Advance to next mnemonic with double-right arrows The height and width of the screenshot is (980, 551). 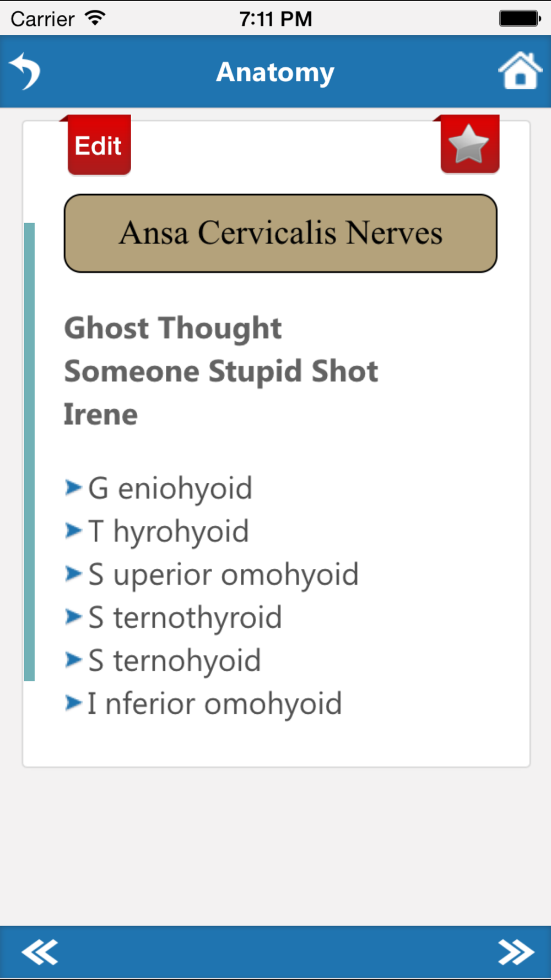tap(516, 952)
